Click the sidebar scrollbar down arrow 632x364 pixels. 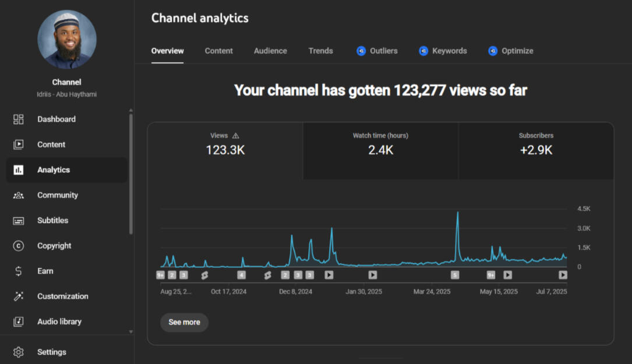131,332
